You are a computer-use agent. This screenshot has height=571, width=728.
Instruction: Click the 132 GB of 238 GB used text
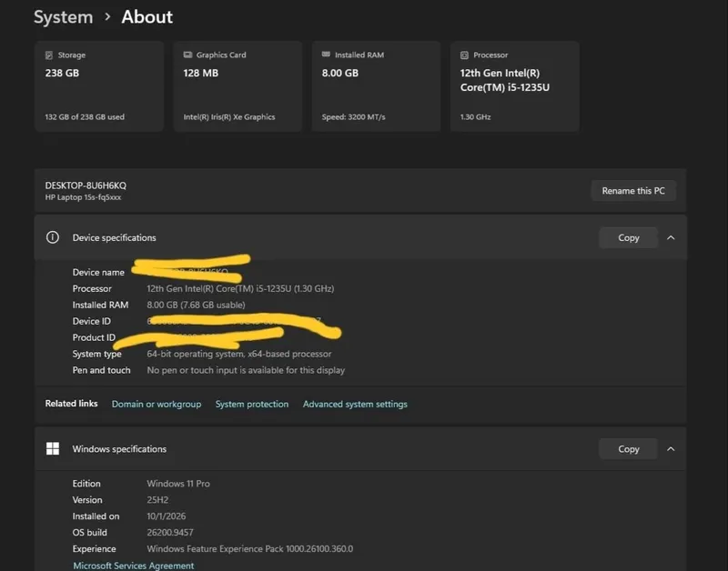[x=85, y=117]
